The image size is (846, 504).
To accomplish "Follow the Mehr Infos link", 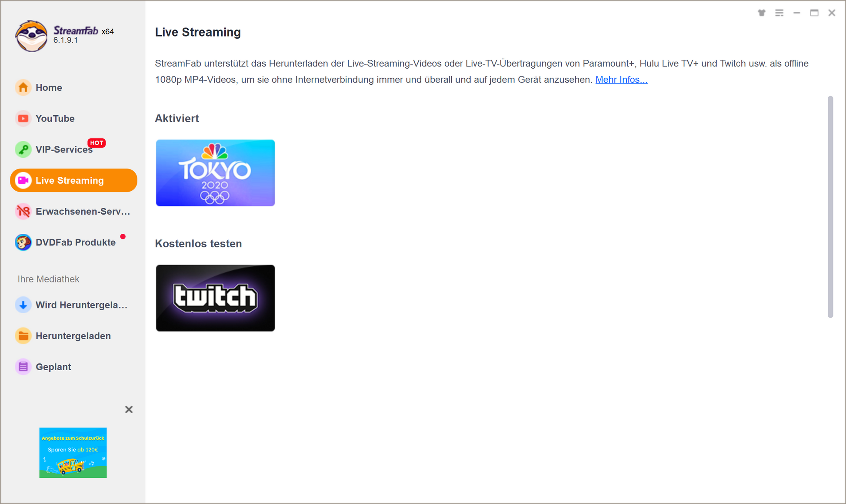I will [621, 80].
